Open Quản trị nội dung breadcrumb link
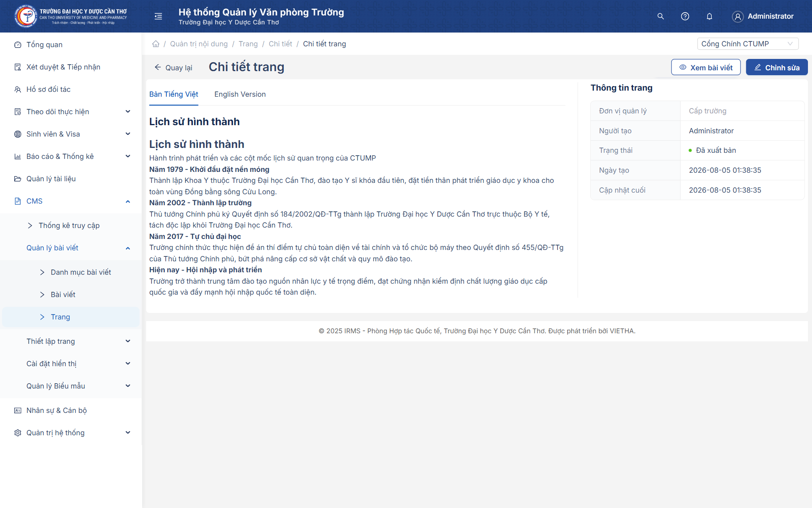The image size is (812, 508). pos(199,44)
